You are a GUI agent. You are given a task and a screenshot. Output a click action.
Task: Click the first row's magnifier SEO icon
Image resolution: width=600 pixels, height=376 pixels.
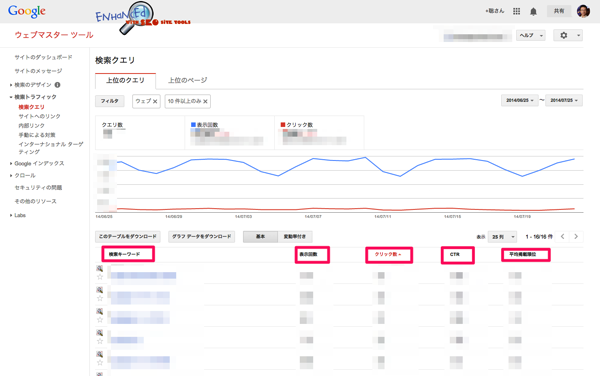point(99,268)
